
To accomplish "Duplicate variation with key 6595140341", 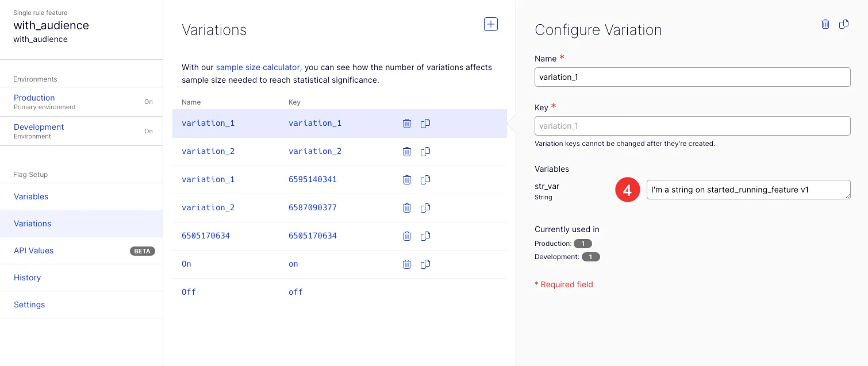I will coord(425,180).
